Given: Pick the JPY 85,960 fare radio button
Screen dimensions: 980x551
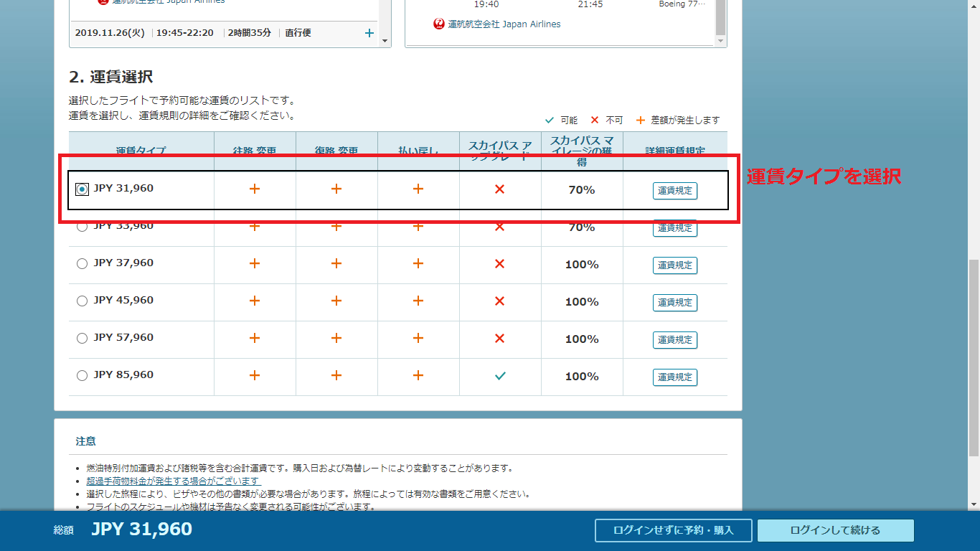Looking at the screenshot, I should (x=82, y=376).
